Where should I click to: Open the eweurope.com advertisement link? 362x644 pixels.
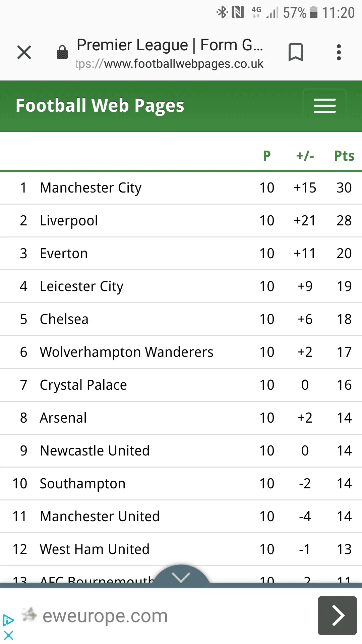[105, 616]
